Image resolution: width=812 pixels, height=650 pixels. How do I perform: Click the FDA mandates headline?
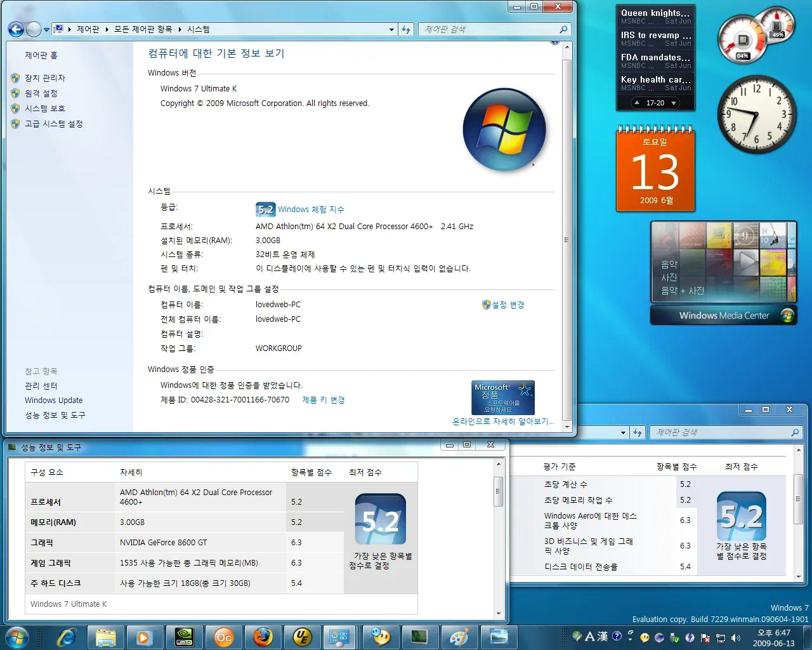[x=655, y=57]
